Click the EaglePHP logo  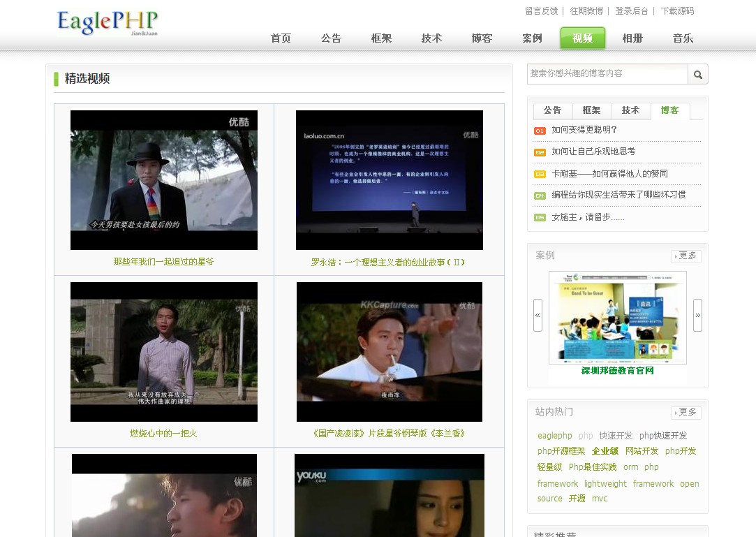pyautogui.click(x=107, y=22)
